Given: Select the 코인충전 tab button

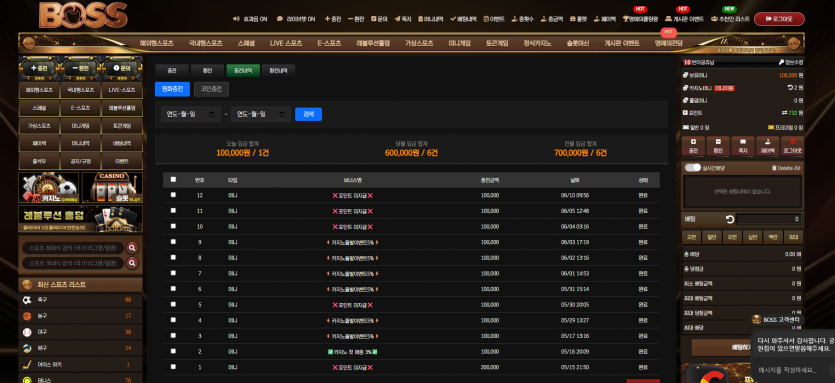Looking at the screenshot, I should 211,89.
